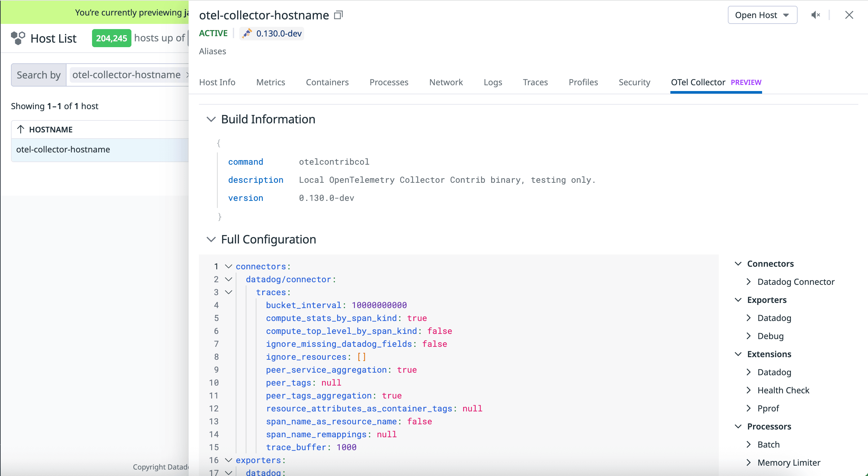Collapse the Full Configuration section
Screen dimensions: 868x476
[x=211, y=240]
